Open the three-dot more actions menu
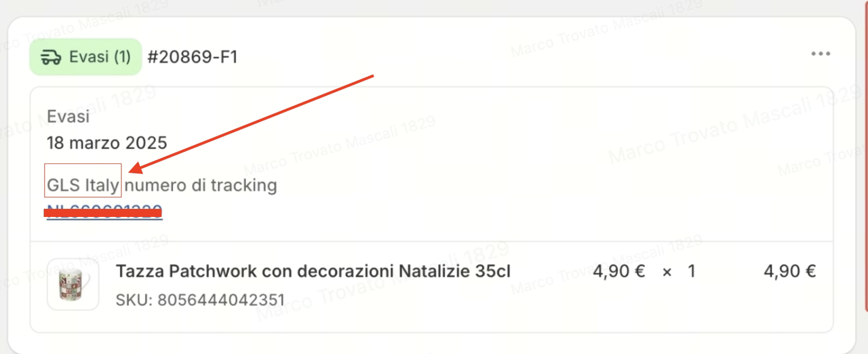 [x=821, y=54]
